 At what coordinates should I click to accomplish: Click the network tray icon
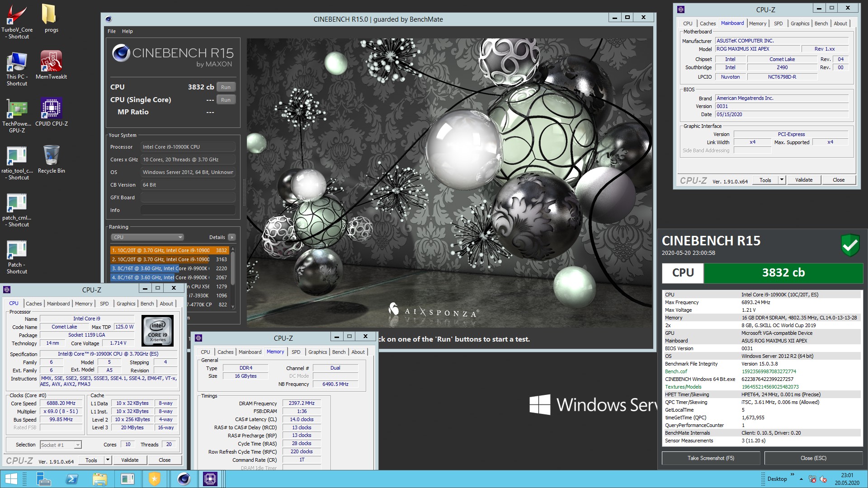[x=812, y=479]
